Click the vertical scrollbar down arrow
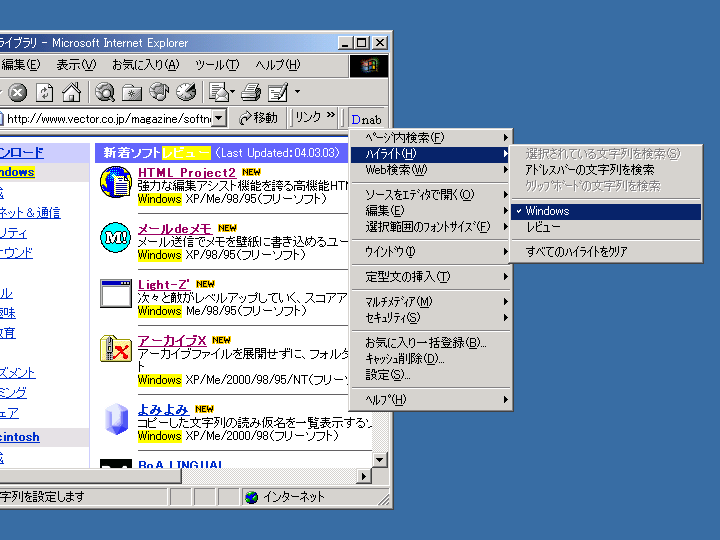 [x=380, y=460]
